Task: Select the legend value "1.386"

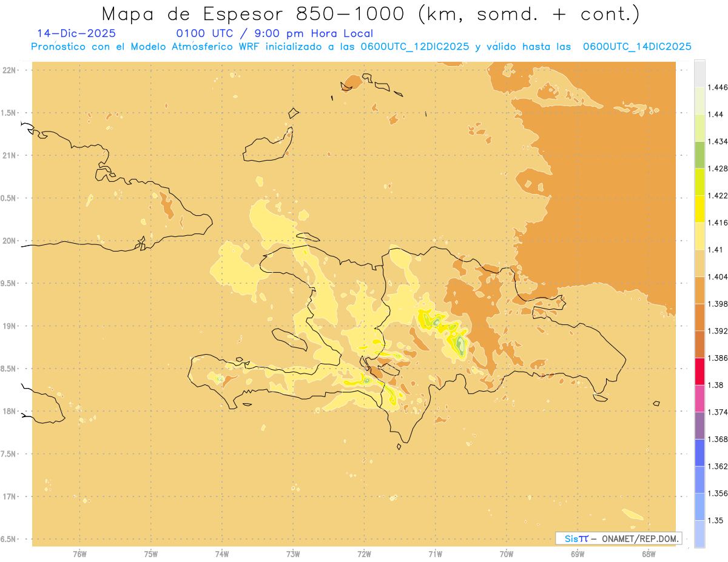Action: click(x=718, y=358)
